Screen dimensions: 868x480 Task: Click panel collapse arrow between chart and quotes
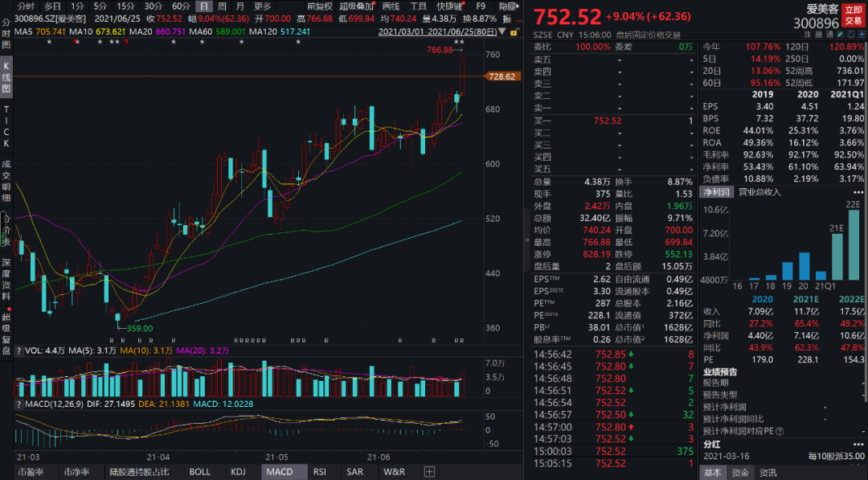pyautogui.click(x=527, y=240)
